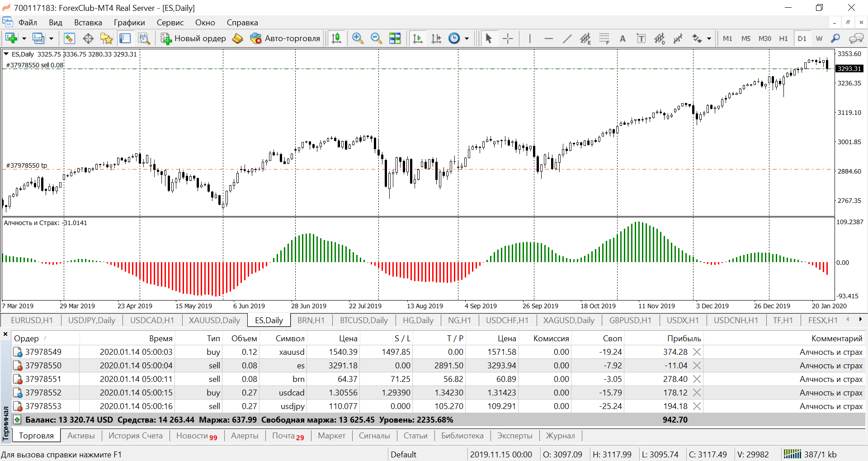The image size is (868, 461).
Task: Tile chart windows icon
Action: coord(395,38)
